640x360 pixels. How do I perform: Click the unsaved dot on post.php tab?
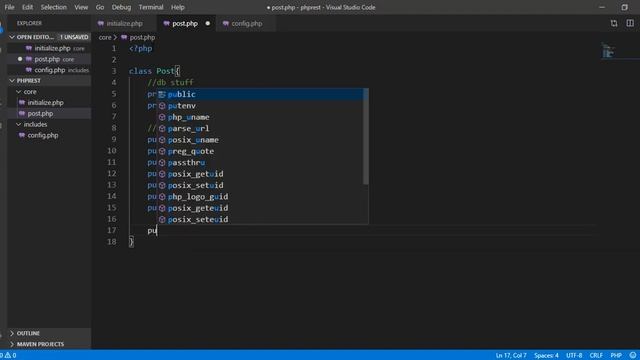208,24
